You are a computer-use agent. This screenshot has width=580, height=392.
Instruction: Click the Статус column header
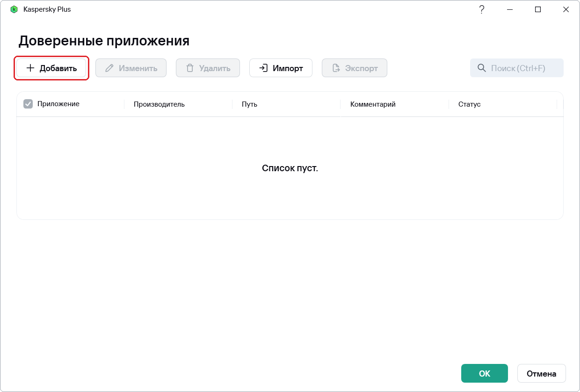click(470, 104)
